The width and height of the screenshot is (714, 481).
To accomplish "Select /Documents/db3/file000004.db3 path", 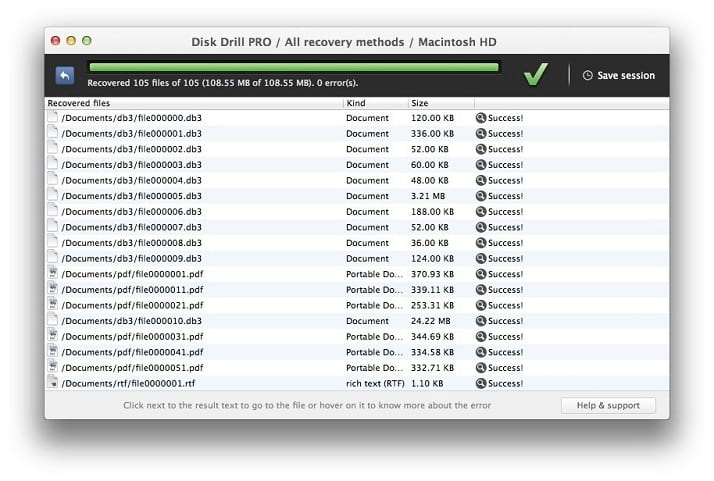I will click(x=132, y=180).
